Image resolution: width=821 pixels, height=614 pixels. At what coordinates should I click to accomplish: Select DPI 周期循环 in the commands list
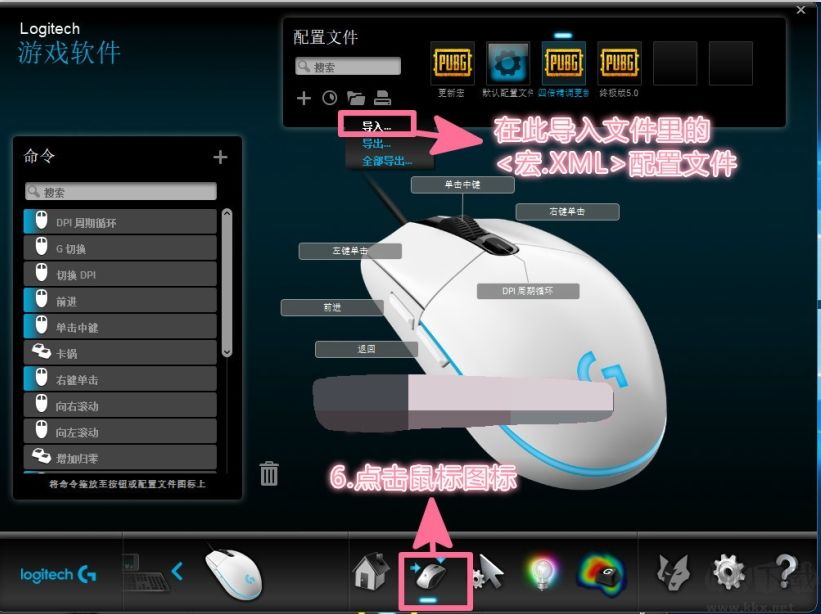coord(120,222)
